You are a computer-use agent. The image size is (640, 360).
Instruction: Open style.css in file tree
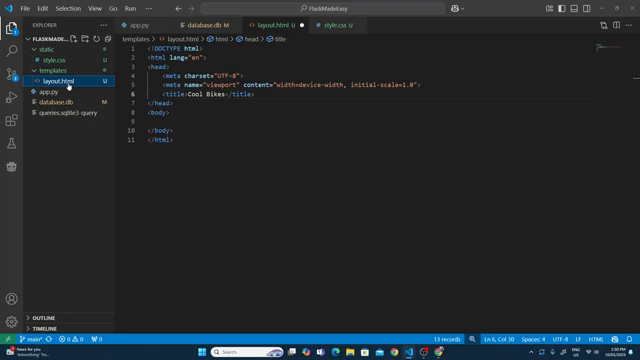point(54,60)
